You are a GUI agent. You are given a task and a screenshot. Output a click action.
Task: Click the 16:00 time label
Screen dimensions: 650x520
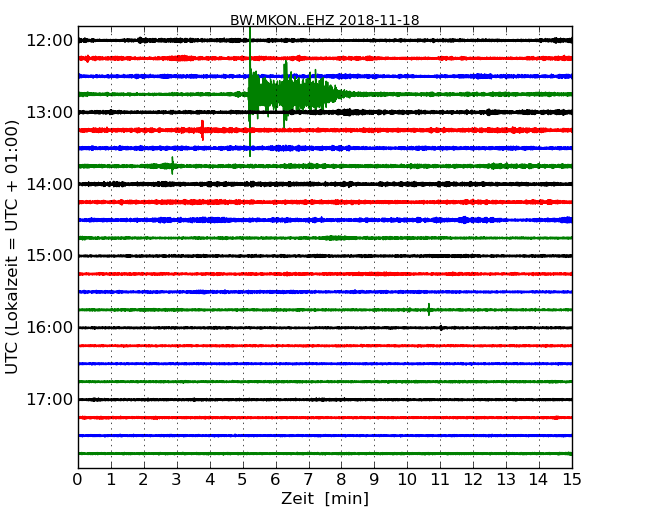click(x=49, y=328)
